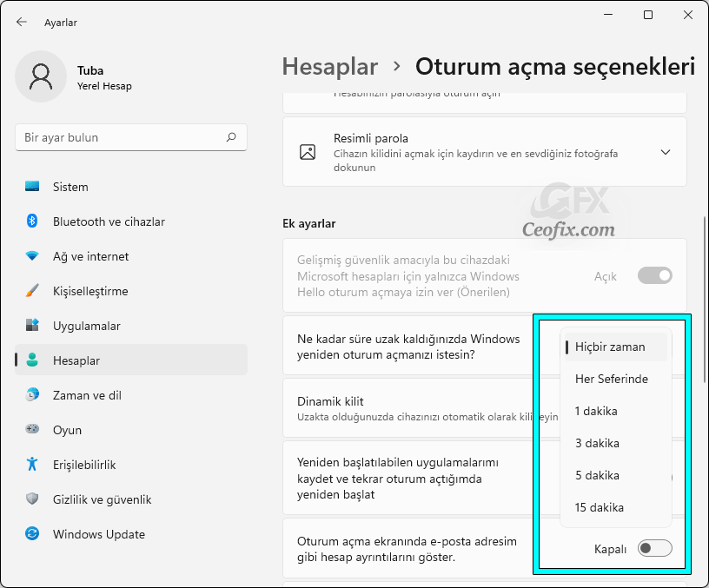This screenshot has height=588, width=709.
Task: Open Kişiselleştirme settings page
Action: pos(131,291)
